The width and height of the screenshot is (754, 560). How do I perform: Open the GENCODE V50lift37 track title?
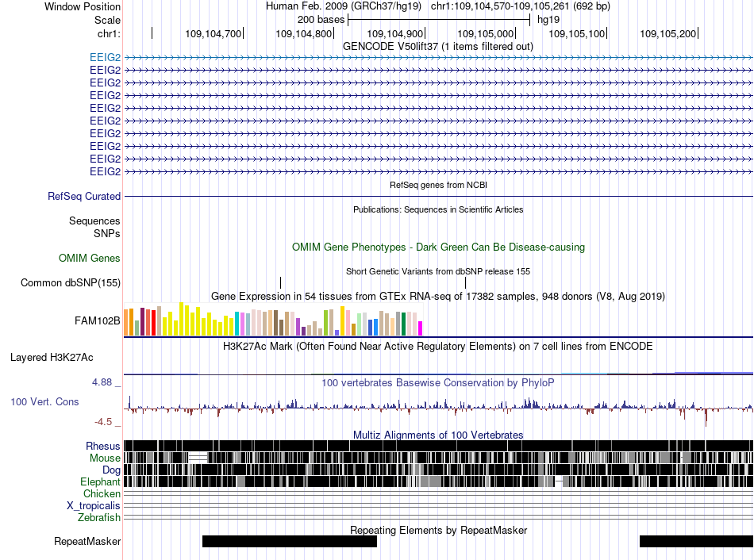[437, 47]
